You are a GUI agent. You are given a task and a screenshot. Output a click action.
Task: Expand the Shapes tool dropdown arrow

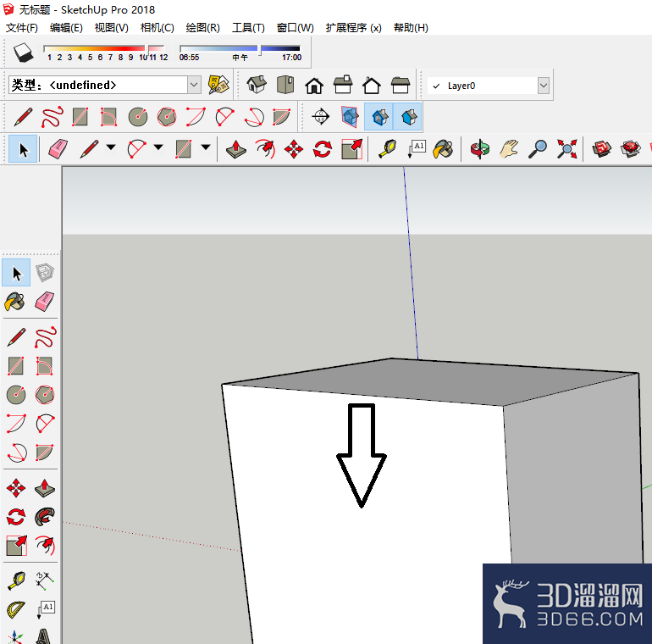pyautogui.click(x=206, y=147)
